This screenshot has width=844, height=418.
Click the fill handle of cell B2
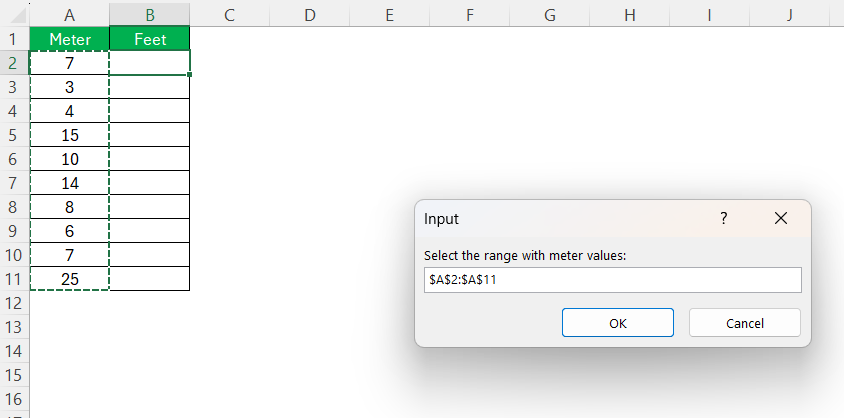click(190, 74)
